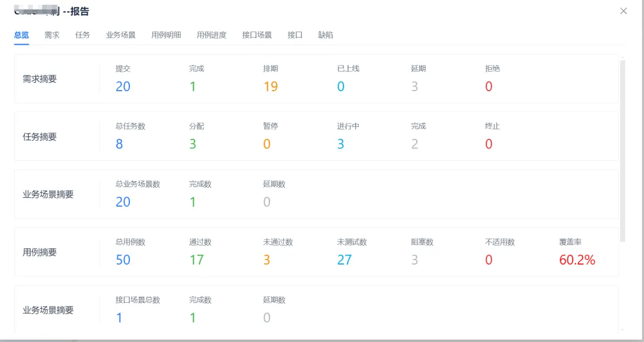
Task: Click the 覆盖率 value 60.2%
Action: point(577,260)
